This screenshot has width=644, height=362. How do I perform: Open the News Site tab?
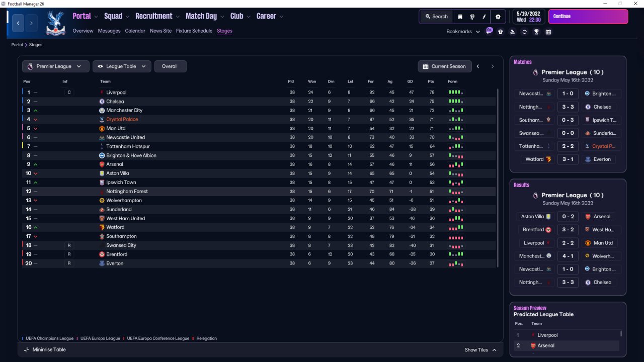(160, 31)
